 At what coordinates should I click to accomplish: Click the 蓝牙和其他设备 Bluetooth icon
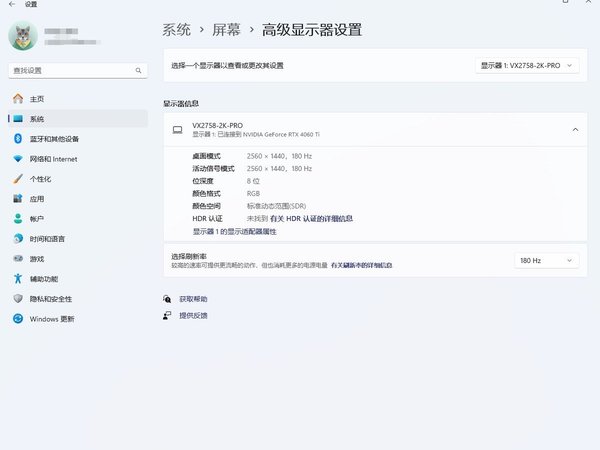[18, 139]
